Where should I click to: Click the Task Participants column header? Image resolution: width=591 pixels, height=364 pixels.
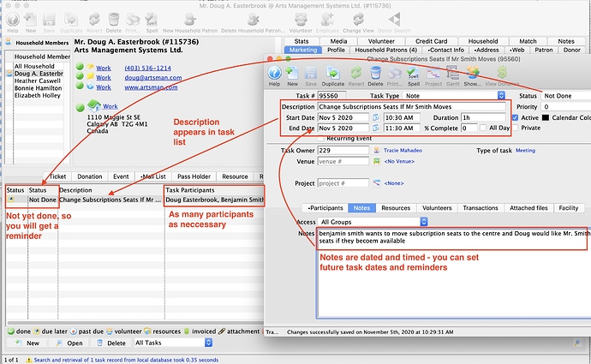[x=214, y=190]
